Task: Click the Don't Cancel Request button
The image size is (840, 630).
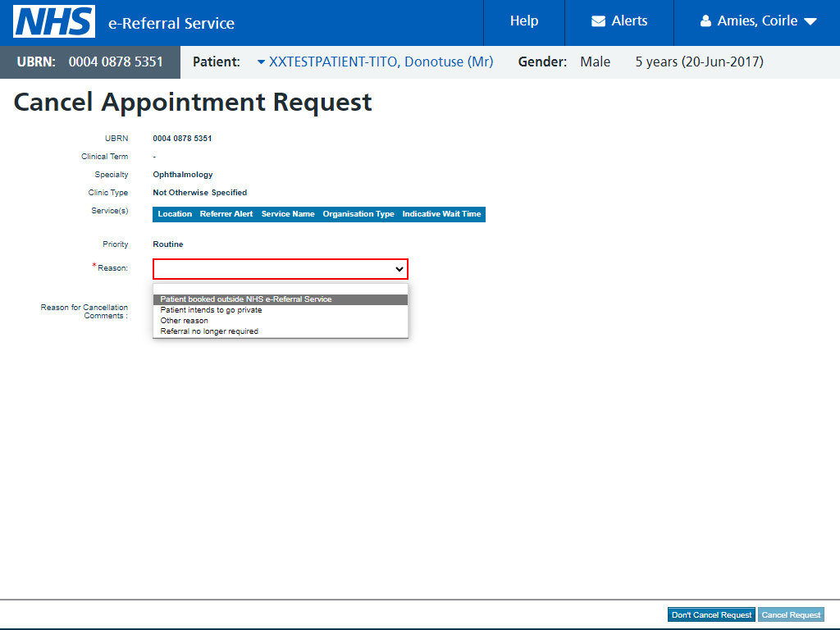Action: 711,615
